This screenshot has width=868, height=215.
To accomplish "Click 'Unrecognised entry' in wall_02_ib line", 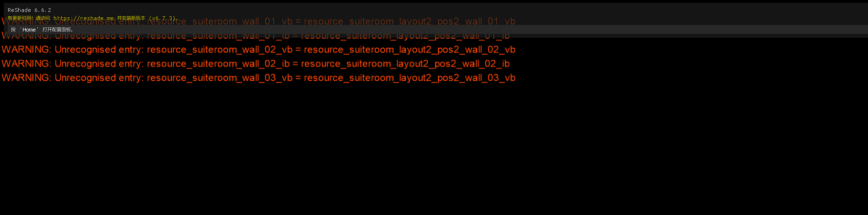I will (99, 64).
